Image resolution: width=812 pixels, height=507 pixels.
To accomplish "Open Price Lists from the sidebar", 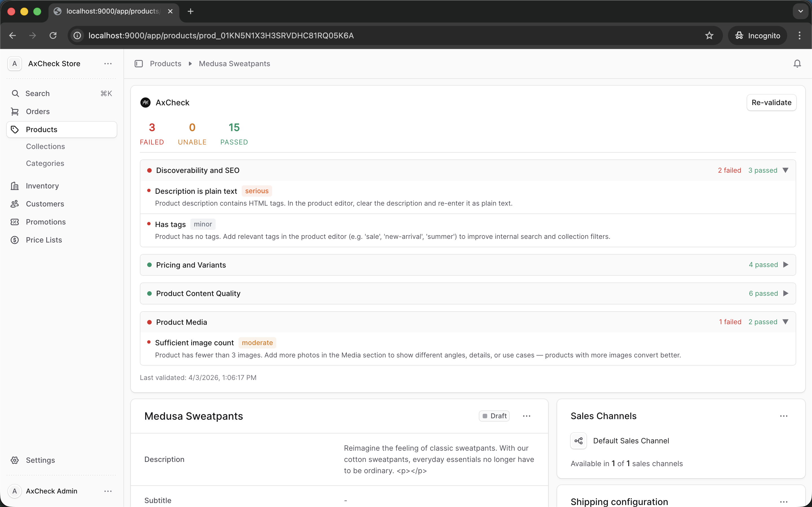I will point(44,240).
